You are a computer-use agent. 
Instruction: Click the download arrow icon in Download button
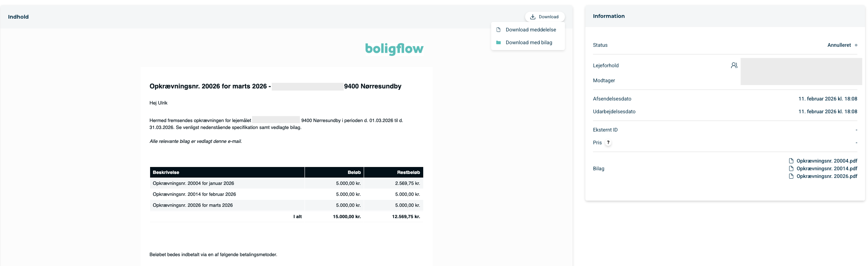533,17
